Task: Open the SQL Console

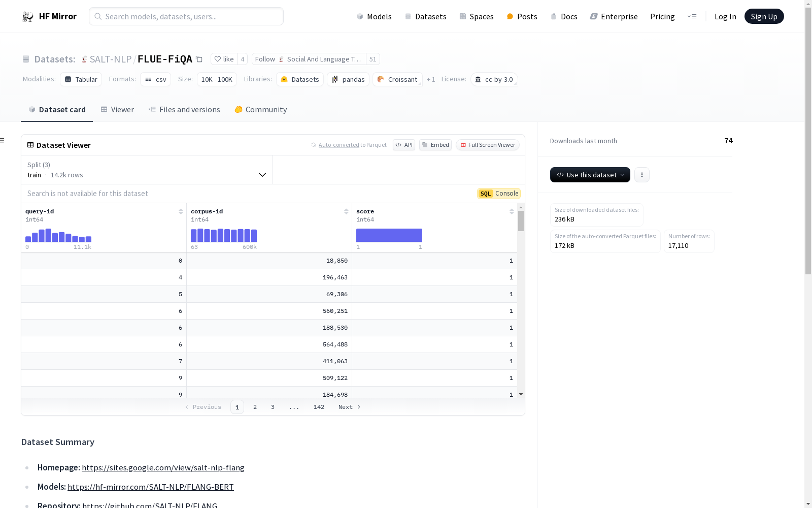Action: point(499,194)
